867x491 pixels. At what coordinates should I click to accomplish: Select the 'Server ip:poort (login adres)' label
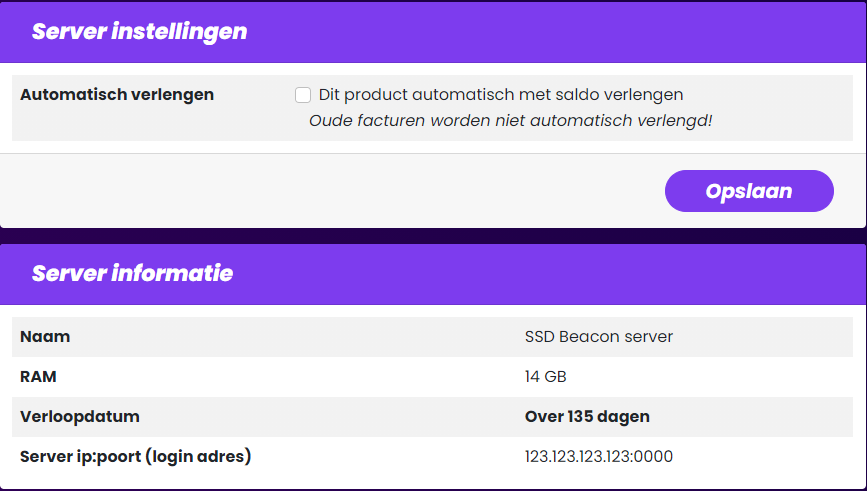tap(135, 457)
